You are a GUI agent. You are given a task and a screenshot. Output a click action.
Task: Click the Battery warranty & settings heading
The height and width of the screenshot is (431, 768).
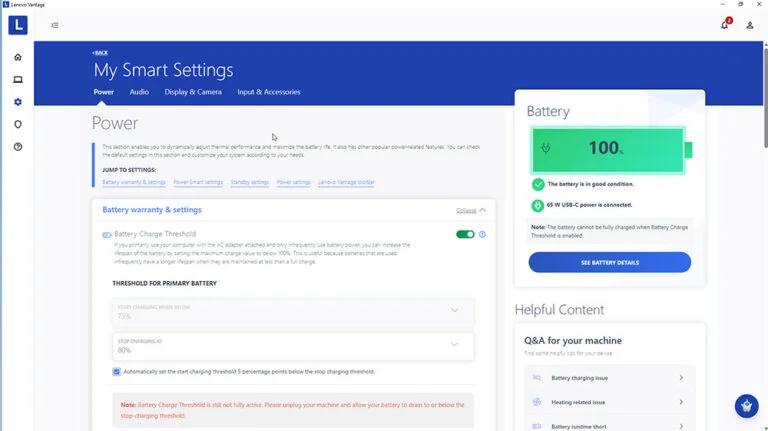pyautogui.click(x=152, y=210)
